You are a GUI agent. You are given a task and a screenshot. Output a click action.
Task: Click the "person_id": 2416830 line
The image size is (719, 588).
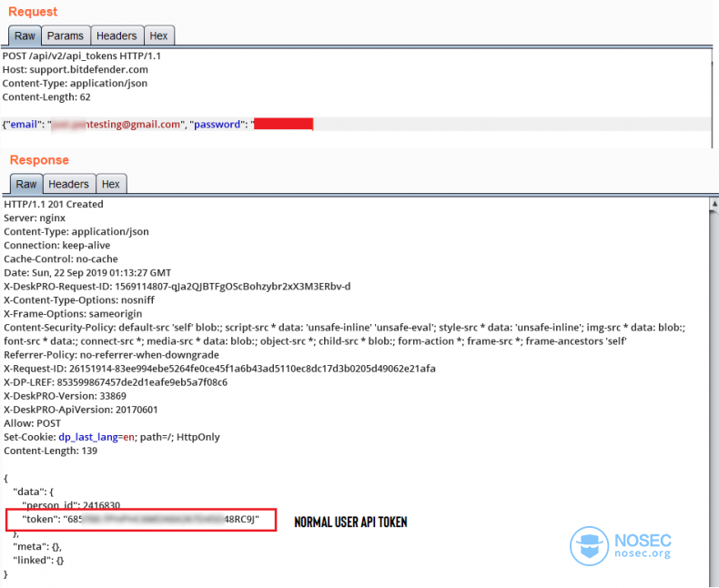click(x=71, y=505)
